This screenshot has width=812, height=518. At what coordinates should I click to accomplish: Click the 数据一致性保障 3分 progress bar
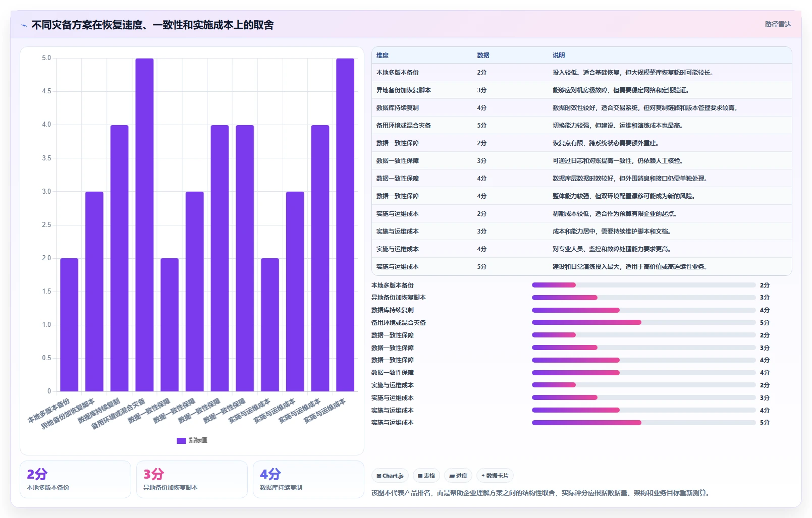[644, 348]
